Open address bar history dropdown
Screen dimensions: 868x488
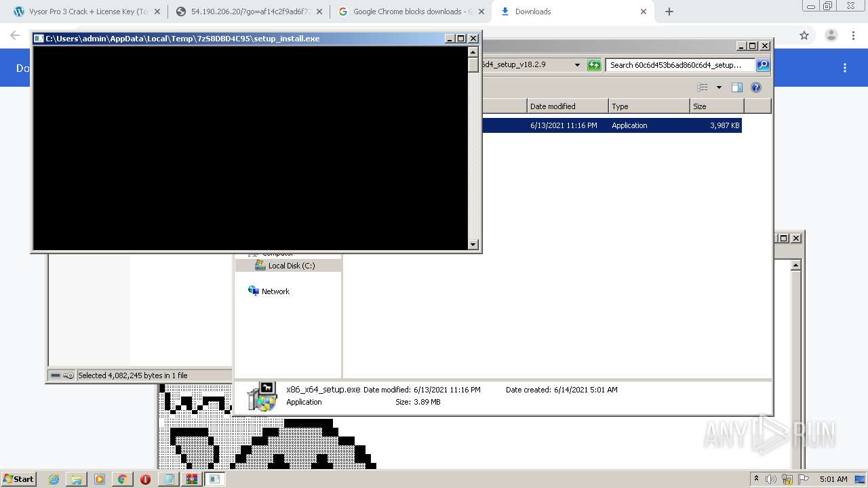577,65
